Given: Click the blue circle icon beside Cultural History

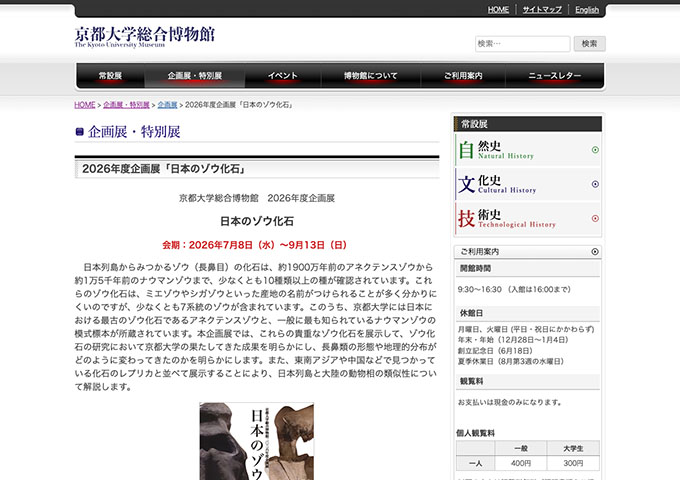Looking at the screenshot, I should click(595, 184).
